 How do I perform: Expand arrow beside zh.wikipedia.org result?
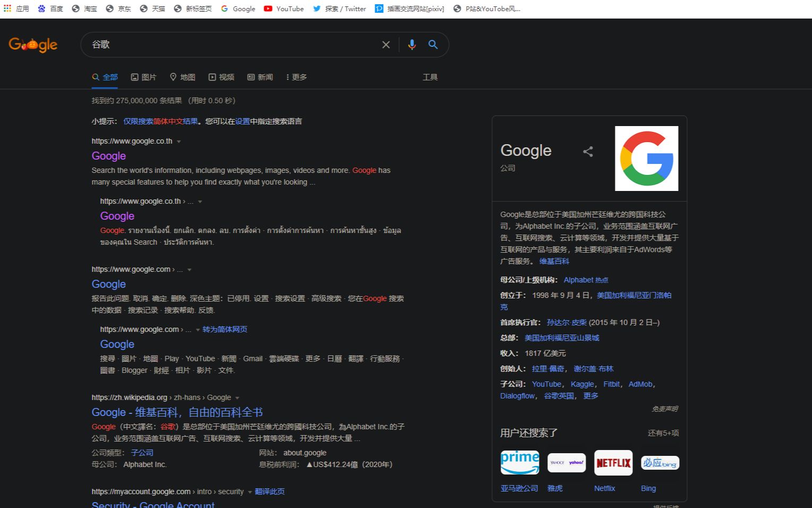(x=237, y=398)
